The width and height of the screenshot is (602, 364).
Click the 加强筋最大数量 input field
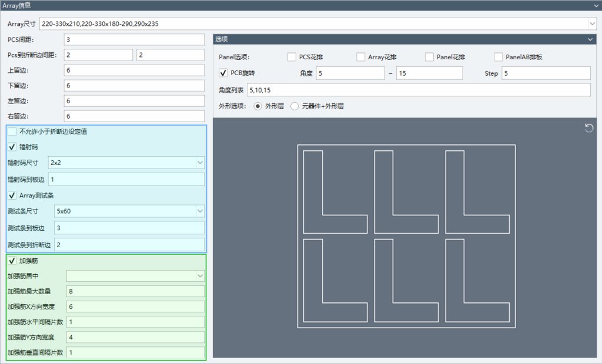(x=136, y=291)
